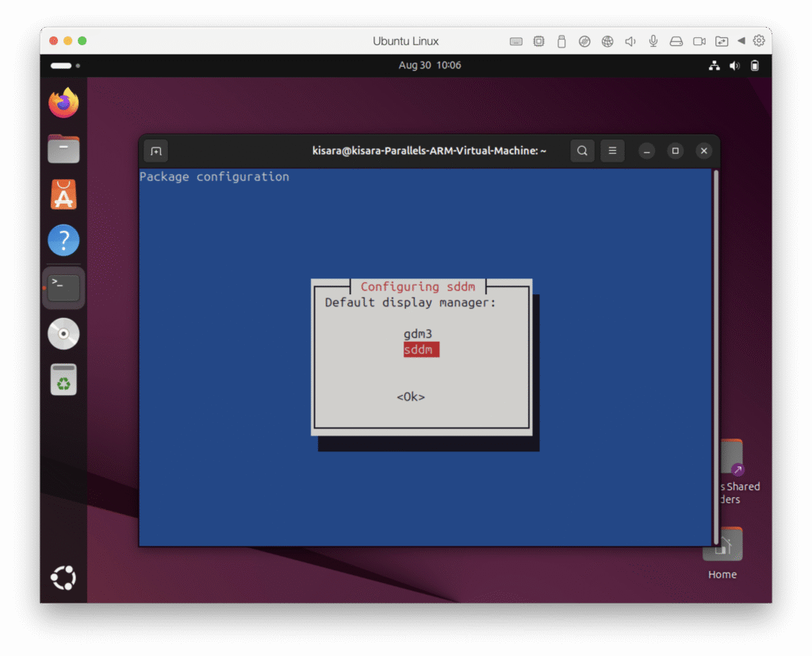This screenshot has height=656, width=812.
Task: Open the Trash from the dock
Action: point(63,380)
